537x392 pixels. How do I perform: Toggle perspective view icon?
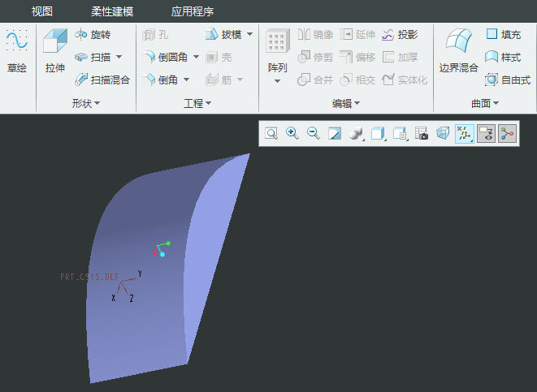point(443,133)
